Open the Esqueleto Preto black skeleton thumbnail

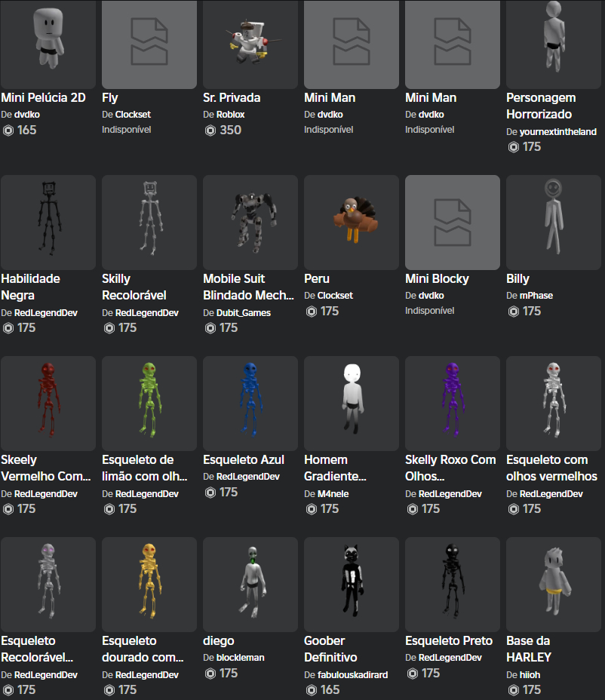pyautogui.click(x=453, y=585)
